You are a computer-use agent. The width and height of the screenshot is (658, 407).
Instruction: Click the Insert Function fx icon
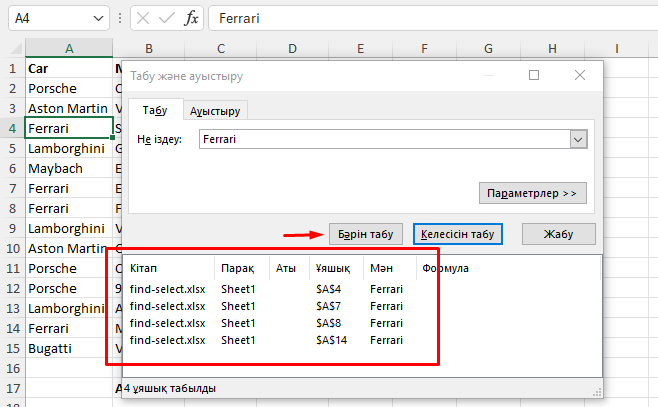[191, 18]
